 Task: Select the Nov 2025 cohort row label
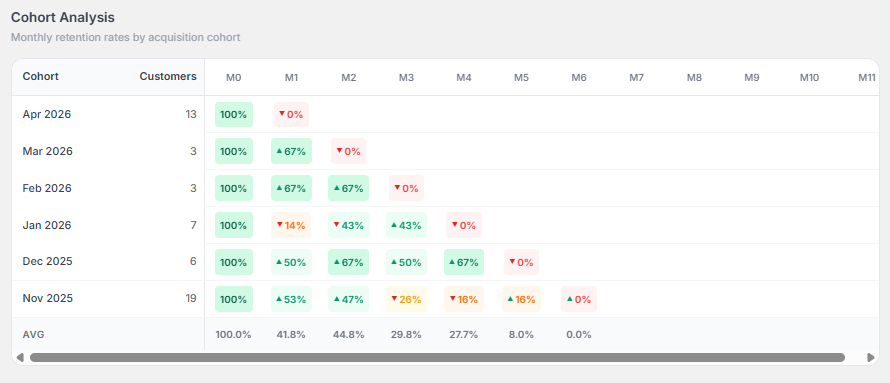pos(48,298)
